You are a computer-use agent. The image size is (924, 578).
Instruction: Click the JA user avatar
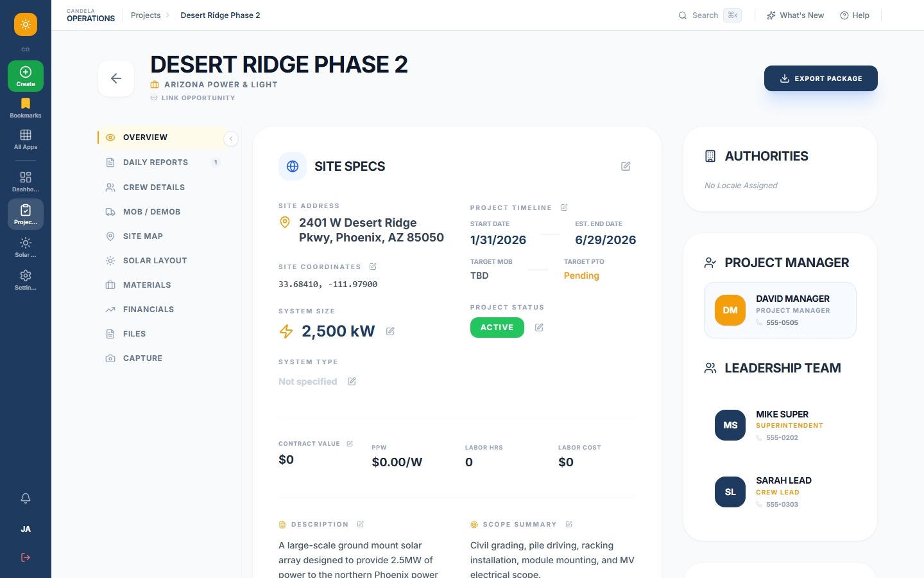[26, 529]
